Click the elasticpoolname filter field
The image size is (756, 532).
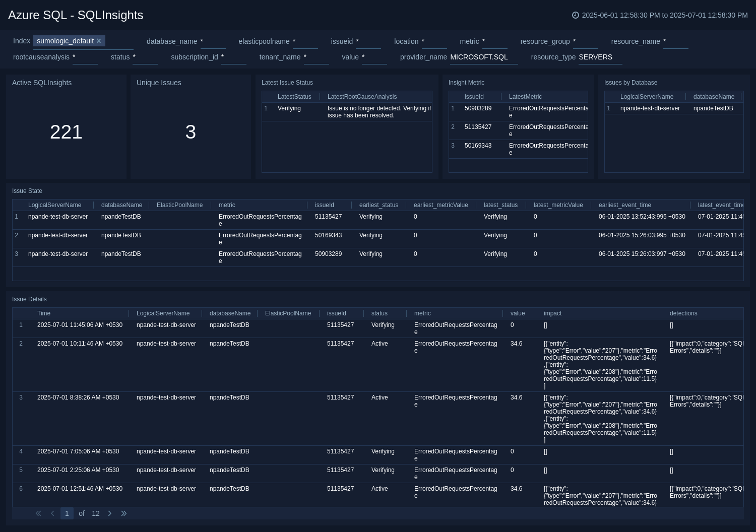coord(305,41)
